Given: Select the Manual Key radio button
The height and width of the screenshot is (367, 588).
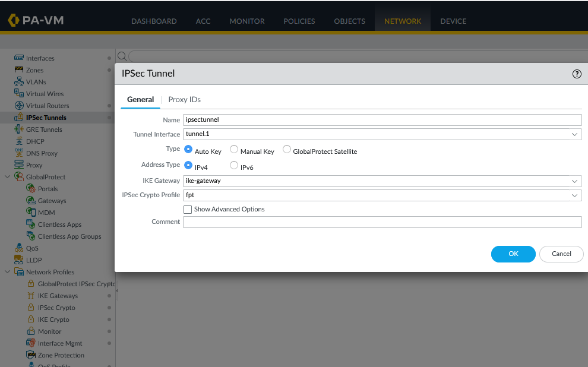Looking at the screenshot, I should [234, 150].
